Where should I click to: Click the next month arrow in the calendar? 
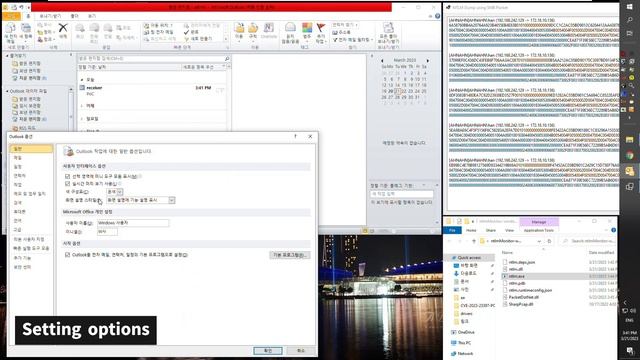[427, 60]
